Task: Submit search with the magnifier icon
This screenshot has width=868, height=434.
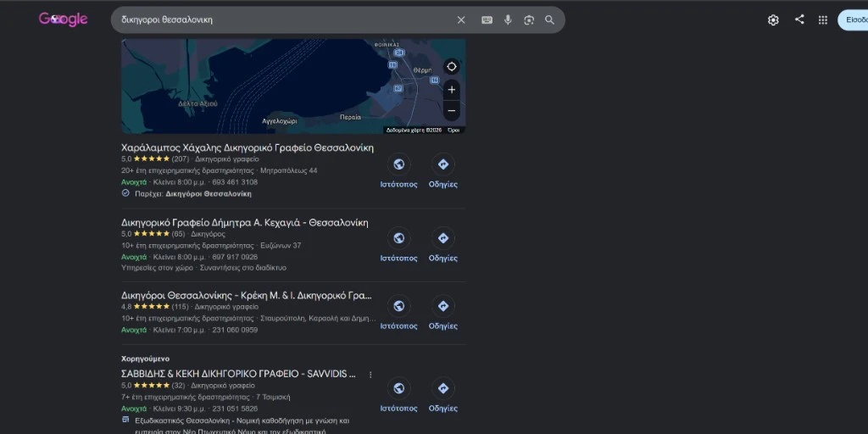Action: click(x=549, y=20)
